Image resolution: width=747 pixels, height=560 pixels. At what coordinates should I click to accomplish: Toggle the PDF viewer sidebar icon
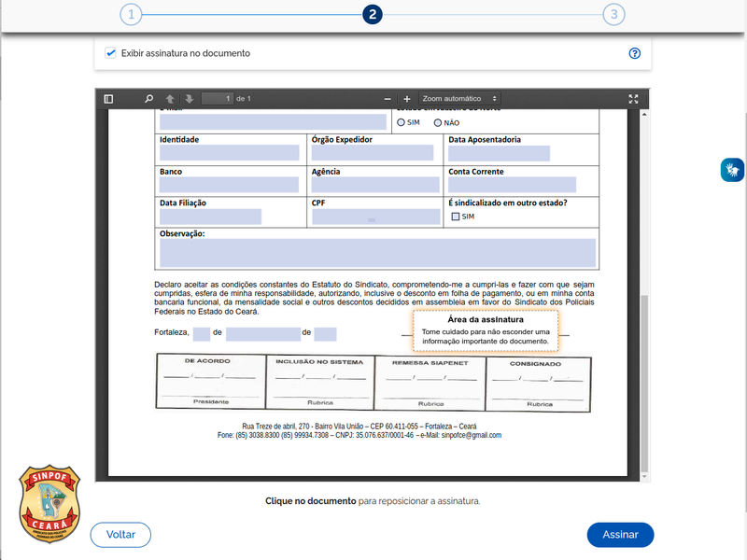[x=108, y=99]
